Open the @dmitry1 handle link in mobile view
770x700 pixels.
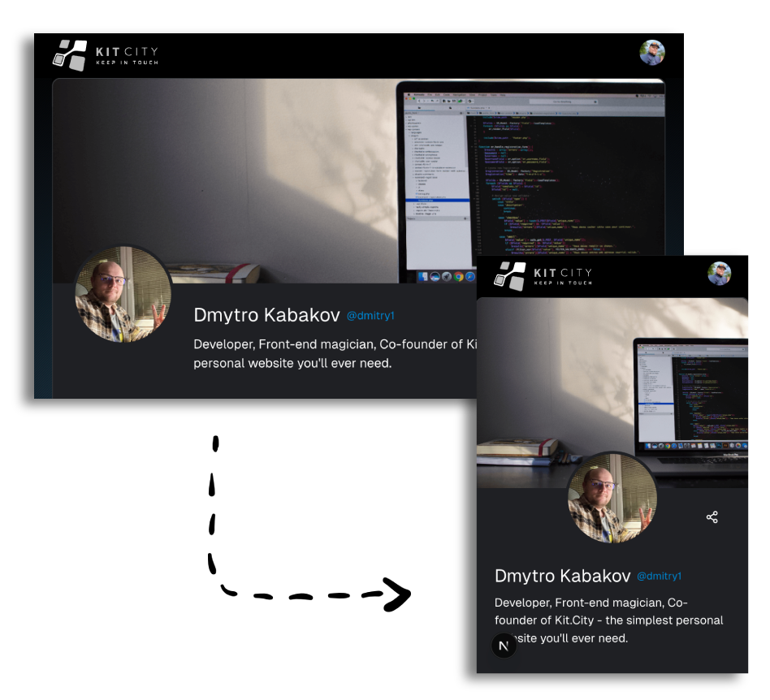pos(659,576)
